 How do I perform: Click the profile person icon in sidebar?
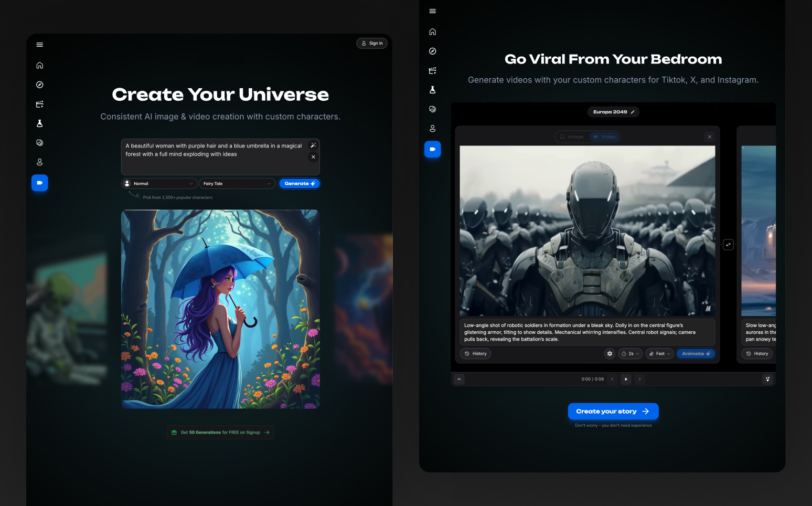[x=39, y=162]
